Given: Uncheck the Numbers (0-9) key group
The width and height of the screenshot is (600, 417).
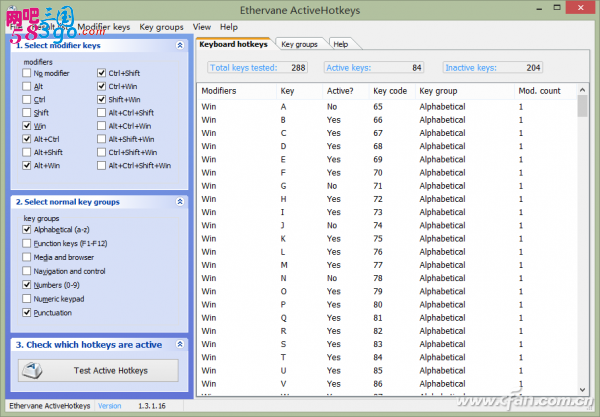Looking at the screenshot, I should coord(26,285).
